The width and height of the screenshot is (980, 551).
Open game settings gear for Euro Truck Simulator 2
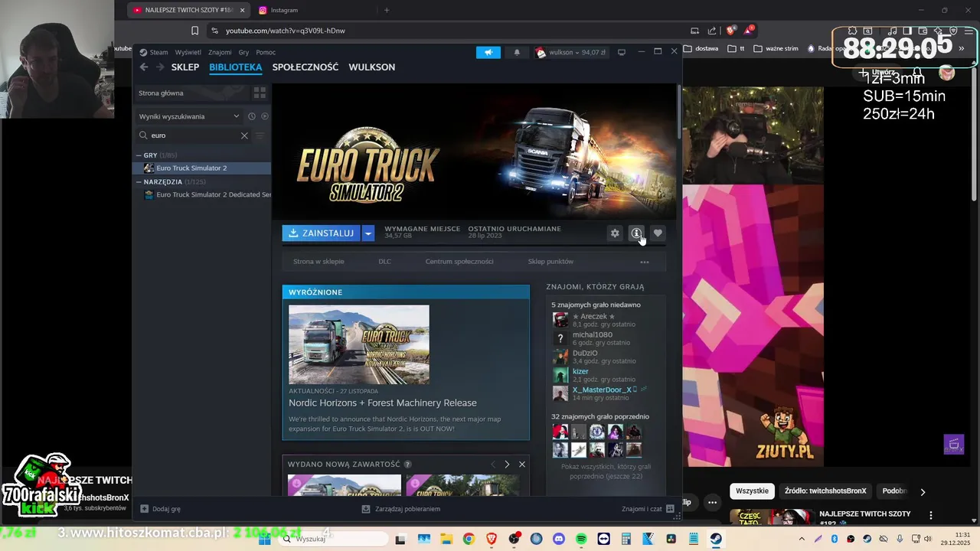[x=615, y=233]
